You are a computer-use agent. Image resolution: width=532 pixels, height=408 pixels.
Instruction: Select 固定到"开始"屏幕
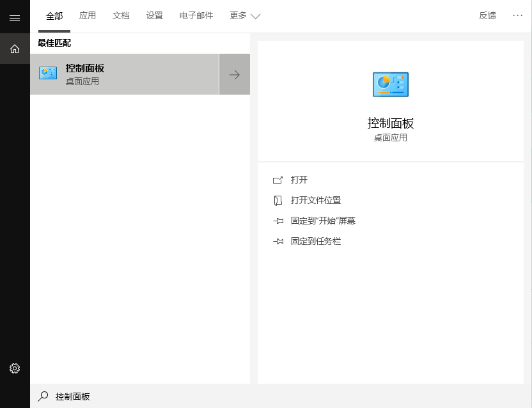pyautogui.click(x=323, y=221)
